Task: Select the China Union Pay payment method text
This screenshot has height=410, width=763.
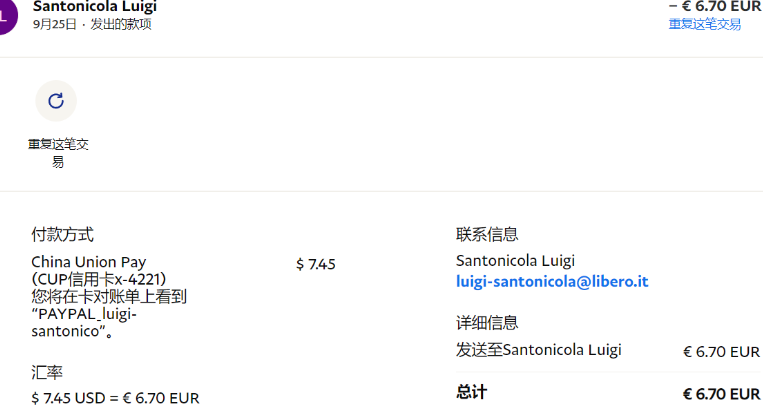Action: pos(89,262)
